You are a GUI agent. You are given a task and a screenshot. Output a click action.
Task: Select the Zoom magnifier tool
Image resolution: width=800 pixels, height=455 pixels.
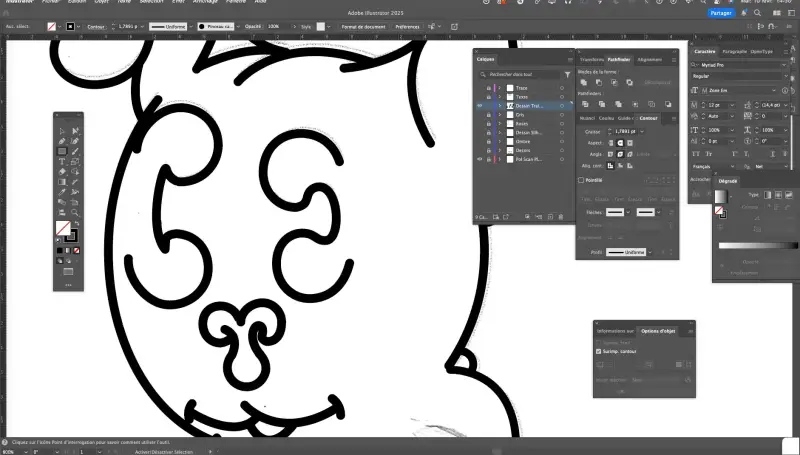(75, 212)
